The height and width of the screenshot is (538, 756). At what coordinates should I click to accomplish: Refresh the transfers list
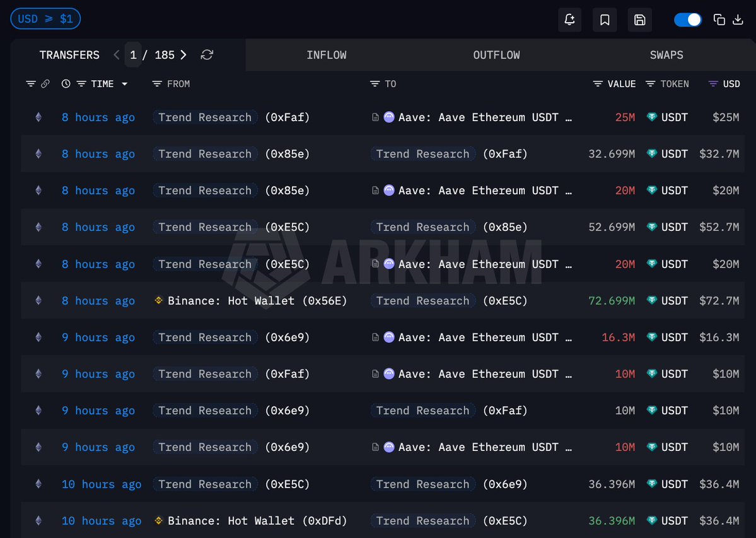click(207, 55)
